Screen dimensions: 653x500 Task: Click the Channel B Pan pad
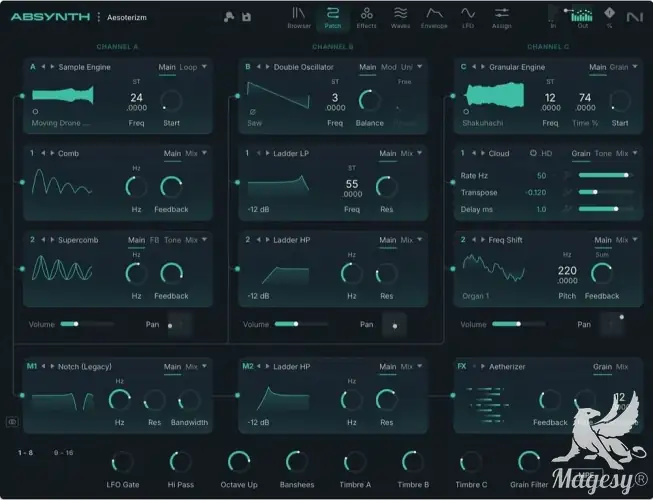(x=394, y=325)
